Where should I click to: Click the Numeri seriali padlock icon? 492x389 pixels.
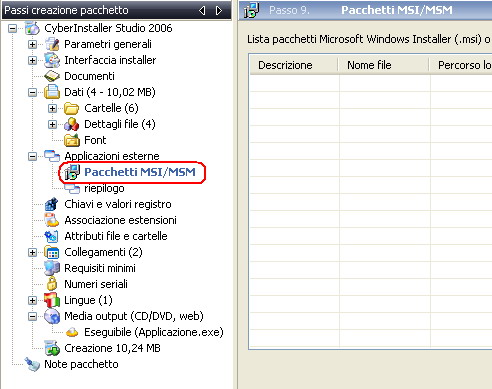pos(52,284)
